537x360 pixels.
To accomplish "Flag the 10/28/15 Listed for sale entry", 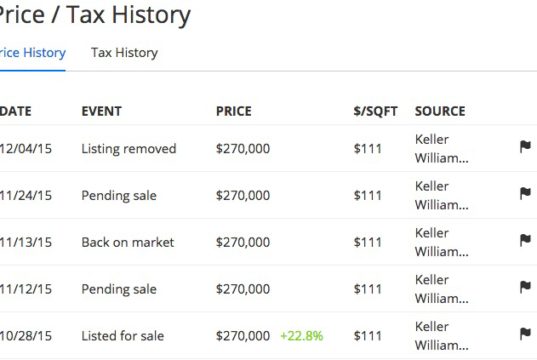I will point(525,334).
